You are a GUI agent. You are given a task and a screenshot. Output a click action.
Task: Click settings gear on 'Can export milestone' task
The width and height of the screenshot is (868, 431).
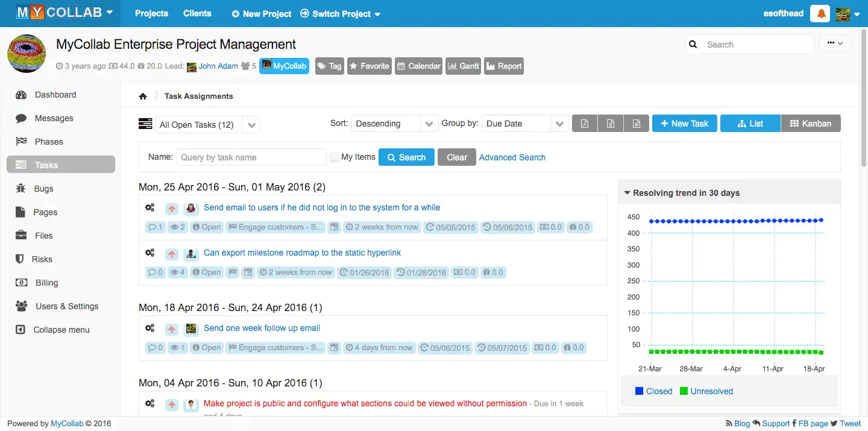[x=150, y=253]
